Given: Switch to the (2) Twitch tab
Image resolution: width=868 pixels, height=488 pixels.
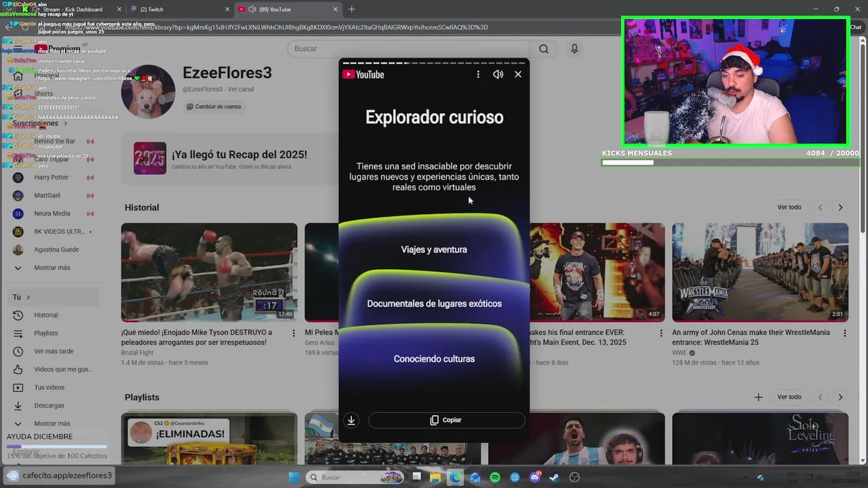Looking at the screenshot, I should point(180,9).
